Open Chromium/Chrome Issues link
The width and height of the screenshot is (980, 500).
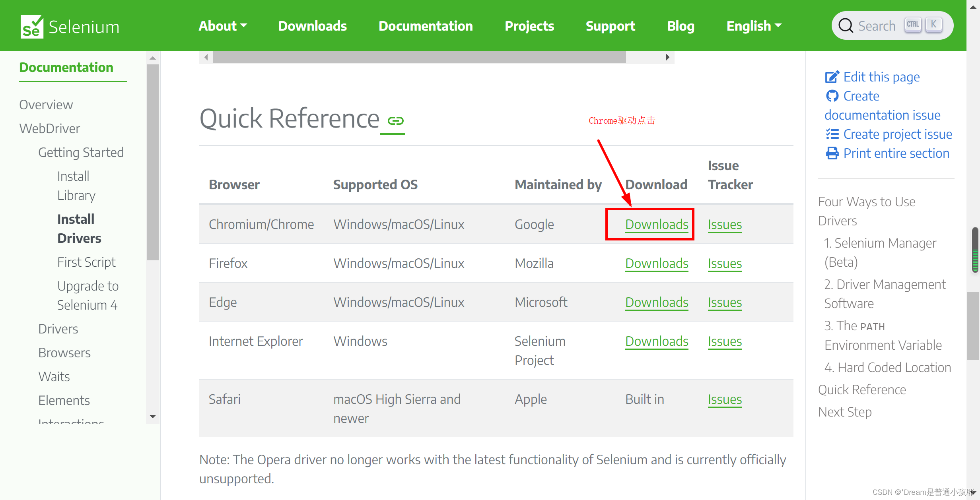click(x=725, y=224)
